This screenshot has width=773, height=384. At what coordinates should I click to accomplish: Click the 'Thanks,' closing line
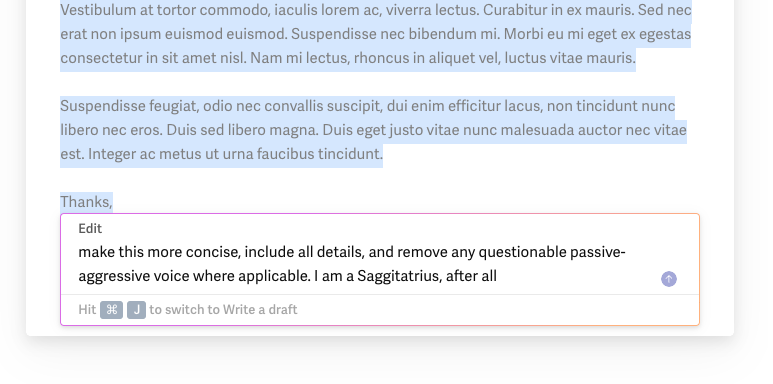[x=86, y=202]
